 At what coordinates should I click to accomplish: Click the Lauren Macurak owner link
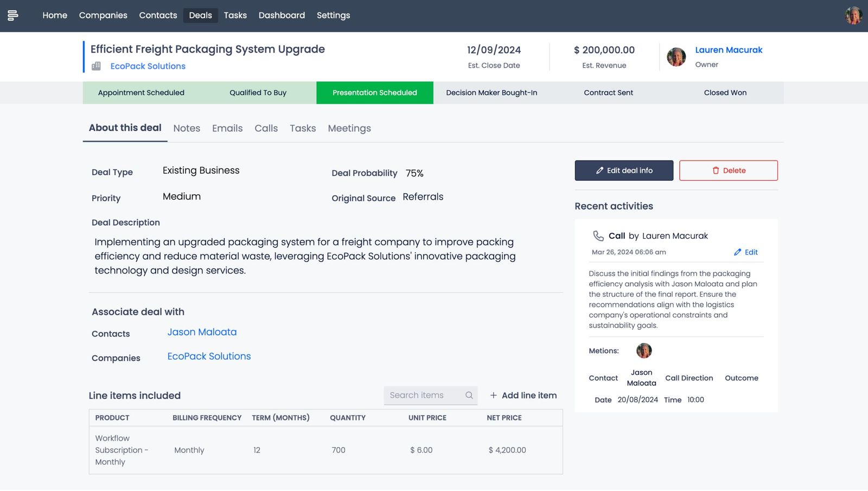tap(729, 49)
